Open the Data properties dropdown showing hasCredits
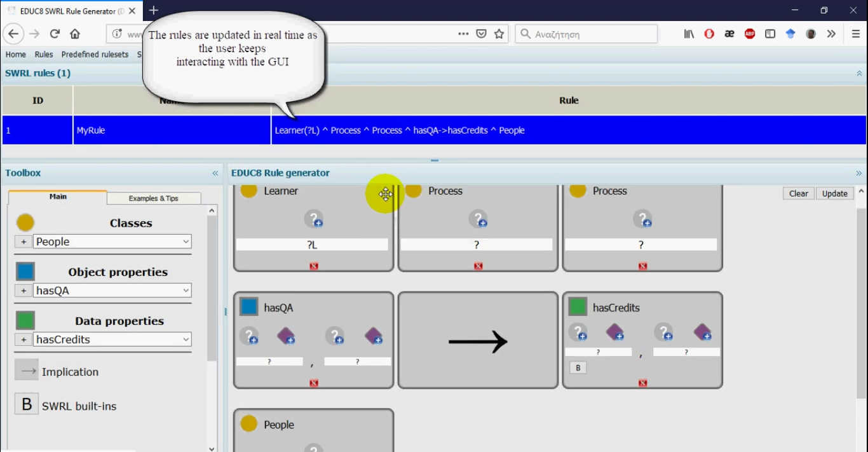Screen dimensions: 868x452 coord(112,339)
